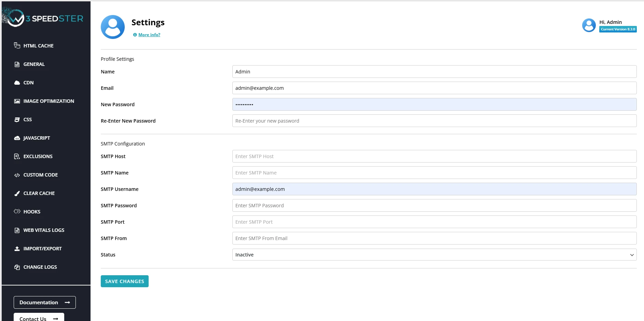Image resolution: width=644 pixels, height=321 pixels.
Task: Follow the More info? link
Action: (149, 35)
